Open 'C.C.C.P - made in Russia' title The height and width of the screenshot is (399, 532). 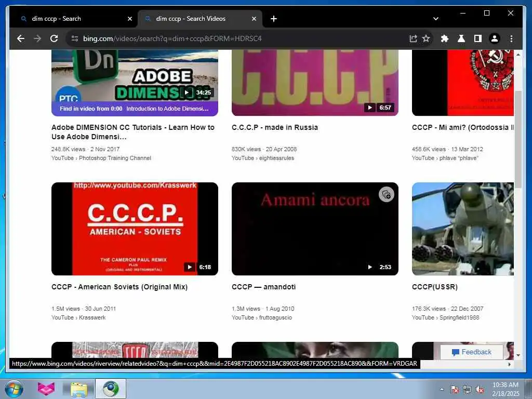click(275, 128)
